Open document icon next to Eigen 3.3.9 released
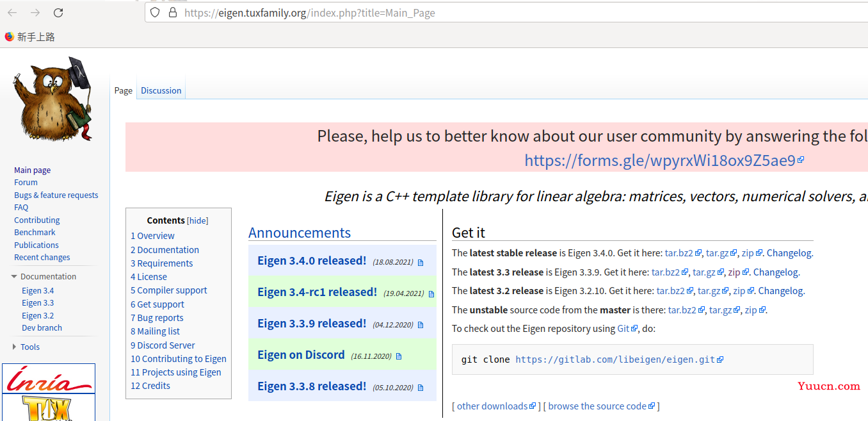The image size is (868, 421). tap(421, 326)
